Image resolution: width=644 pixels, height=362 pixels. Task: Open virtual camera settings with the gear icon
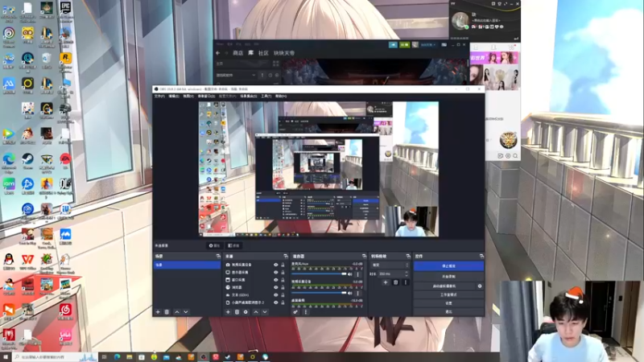pos(479,286)
